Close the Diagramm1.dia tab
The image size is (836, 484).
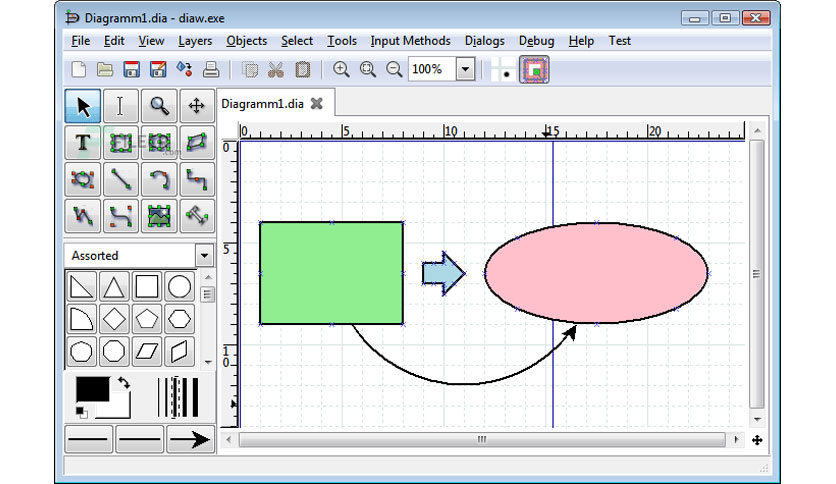(317, 103)
